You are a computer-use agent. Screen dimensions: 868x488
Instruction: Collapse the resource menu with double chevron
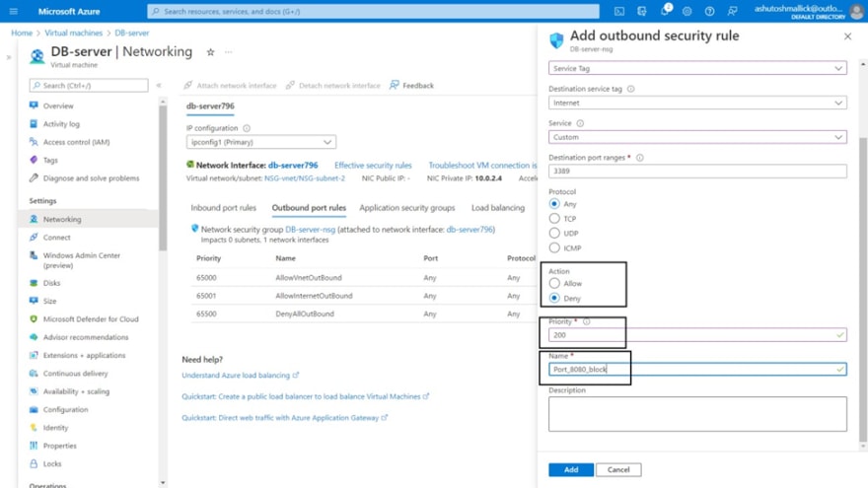[x=159, y=85]
